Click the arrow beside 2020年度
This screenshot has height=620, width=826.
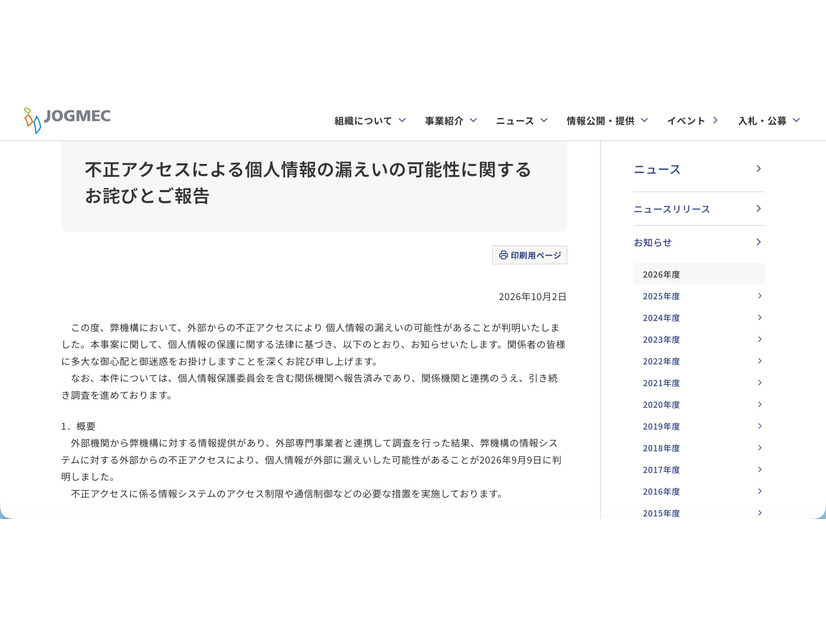click(760, 404)
